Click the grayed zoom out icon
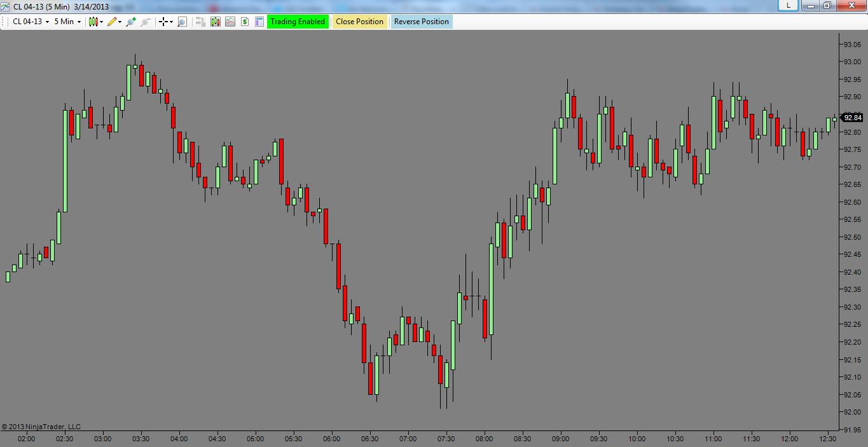Screen dimensions: 868x447 [x=146, y=22]
